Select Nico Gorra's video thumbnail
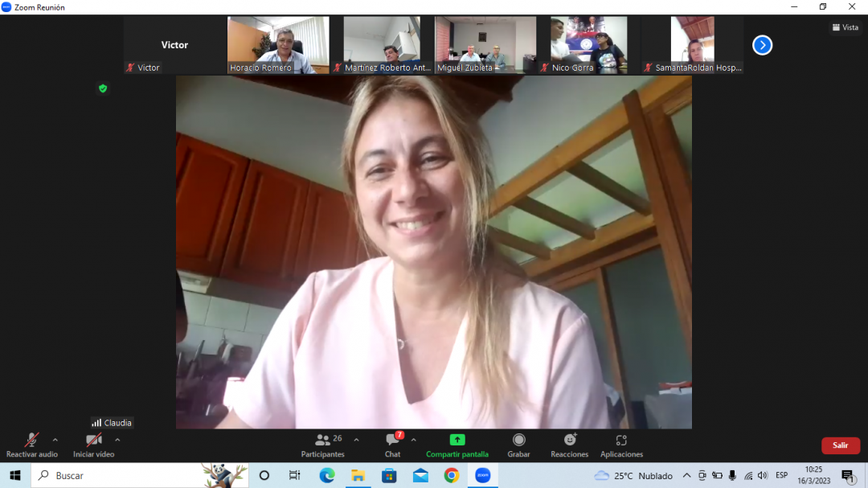The height and width of the screenshot is (488, 868). (588, 45)
